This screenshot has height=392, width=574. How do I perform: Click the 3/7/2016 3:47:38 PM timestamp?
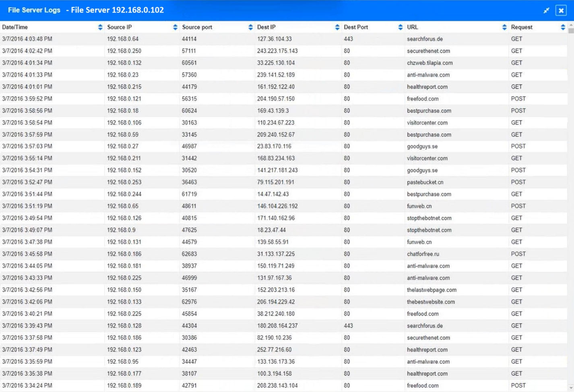27,242
